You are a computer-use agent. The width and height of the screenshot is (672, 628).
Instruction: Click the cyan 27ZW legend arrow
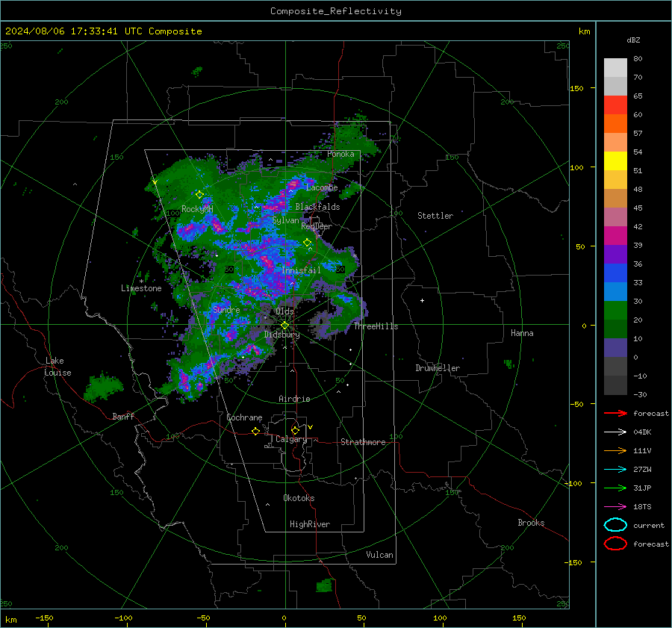point(615,470)
